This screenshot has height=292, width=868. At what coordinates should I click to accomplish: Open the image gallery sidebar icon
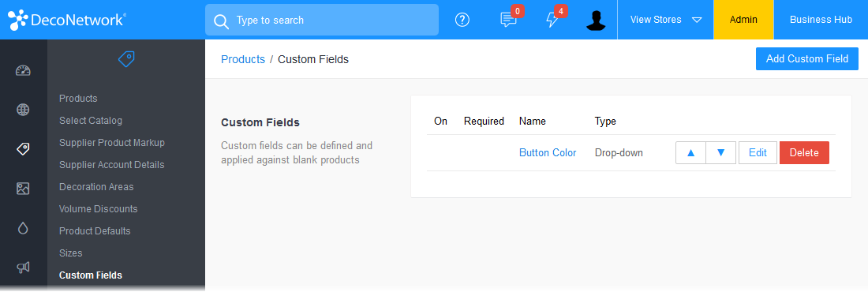coord(23,189)
